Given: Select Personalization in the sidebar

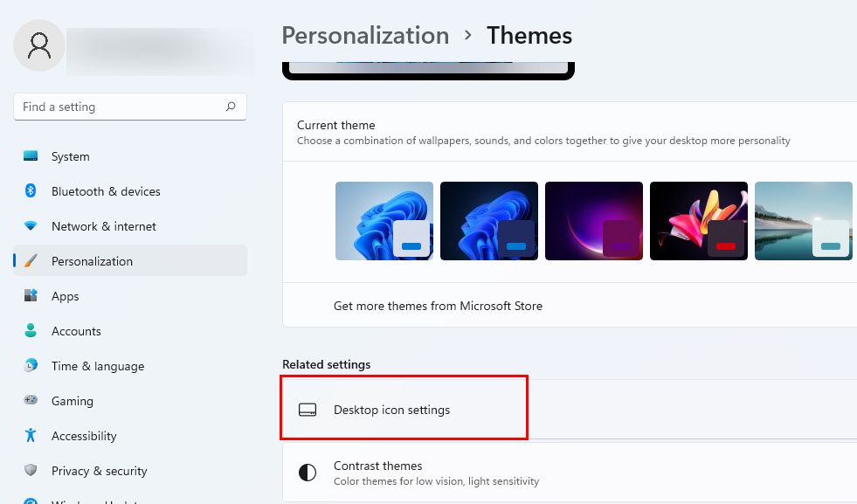Looking at the screenshot, I should 92,260.
